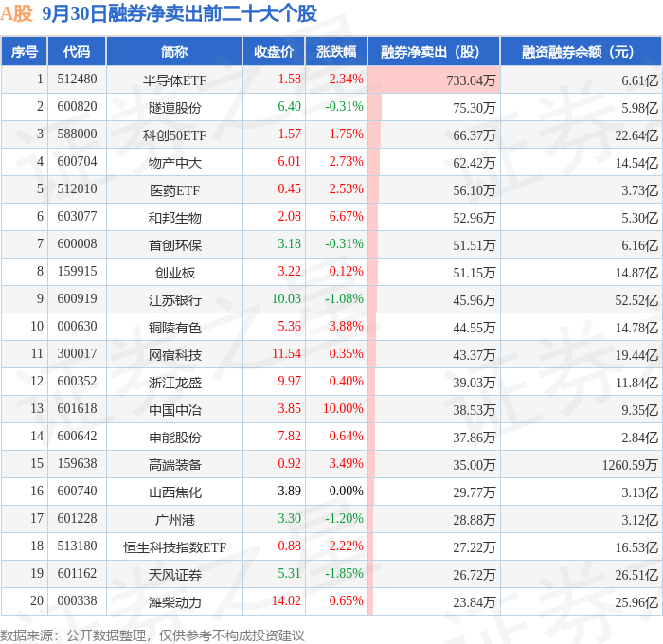This screenshot has height=644, width=663.
Task: Select the 62.42万 net sell value
Action: 474,163
